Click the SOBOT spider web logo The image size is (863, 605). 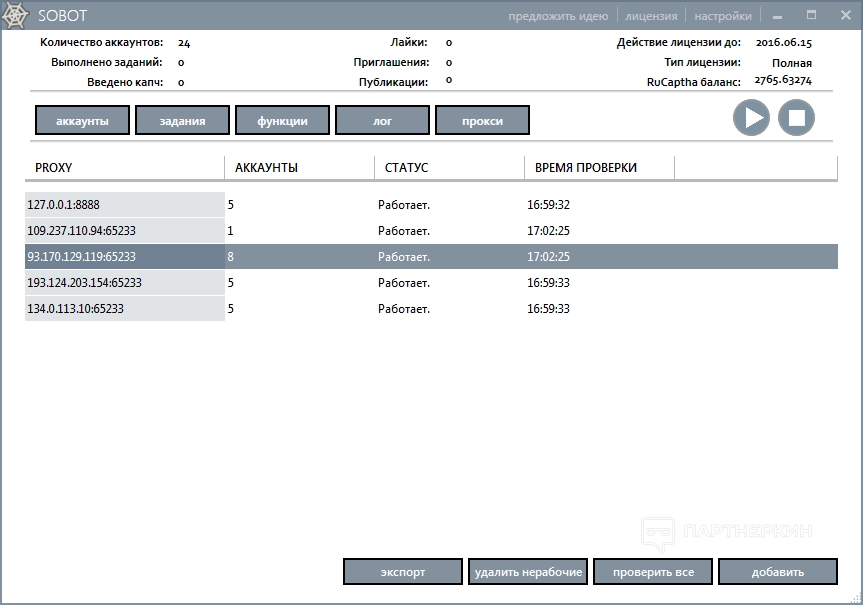tap(16, 16)
